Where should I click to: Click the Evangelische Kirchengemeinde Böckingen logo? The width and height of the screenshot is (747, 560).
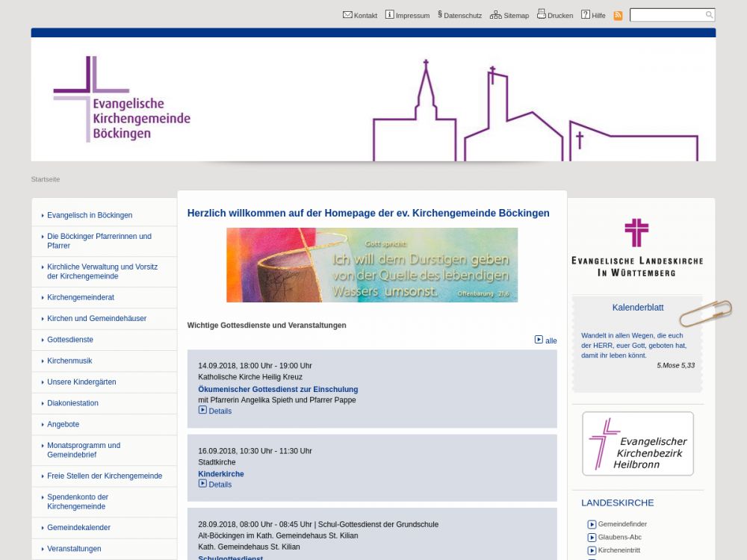(x=122, y=99)
